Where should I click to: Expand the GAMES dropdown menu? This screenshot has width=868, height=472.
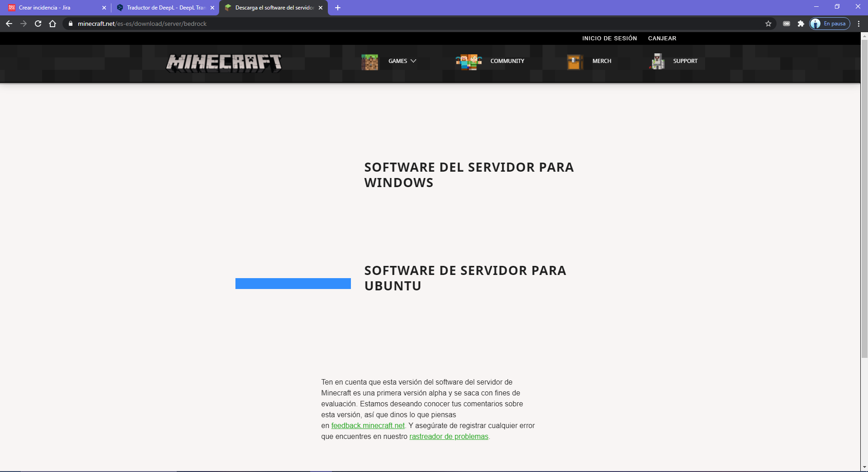(x=402, y=61)
